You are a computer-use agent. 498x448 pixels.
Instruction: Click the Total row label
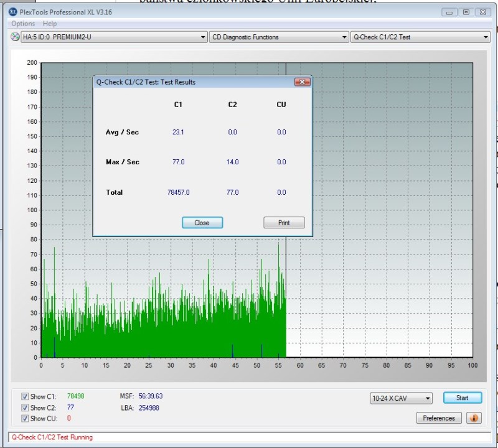[115, 192]
